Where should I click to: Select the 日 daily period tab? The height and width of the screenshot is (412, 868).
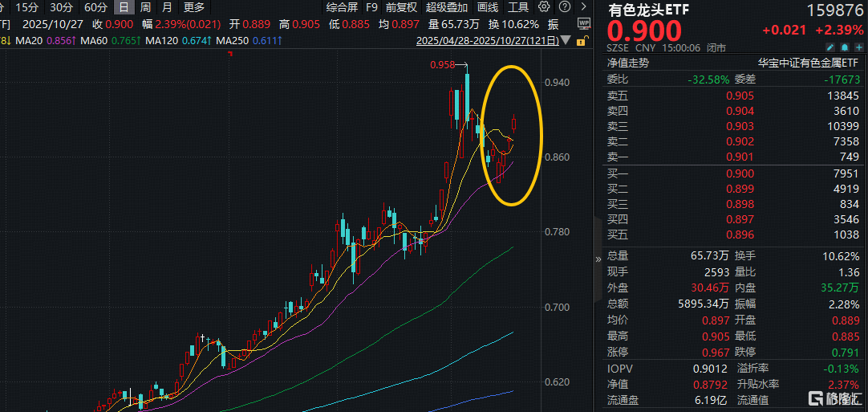click(124, 7)
